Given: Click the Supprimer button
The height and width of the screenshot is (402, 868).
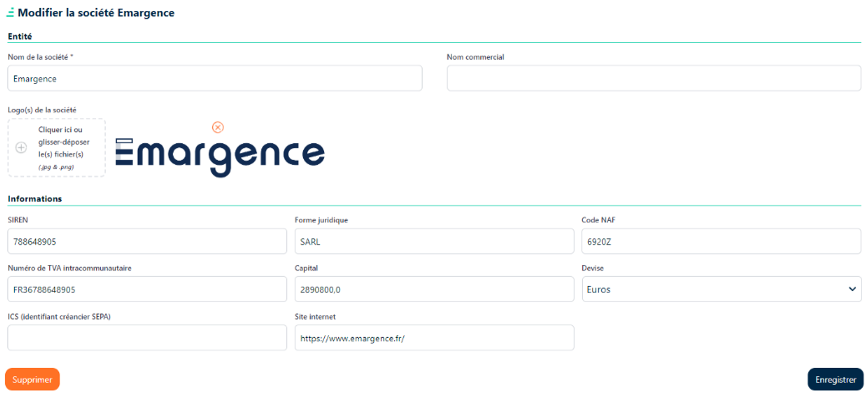Looking at the screenshot, I should pyautogui.click(x=32, y=379).
